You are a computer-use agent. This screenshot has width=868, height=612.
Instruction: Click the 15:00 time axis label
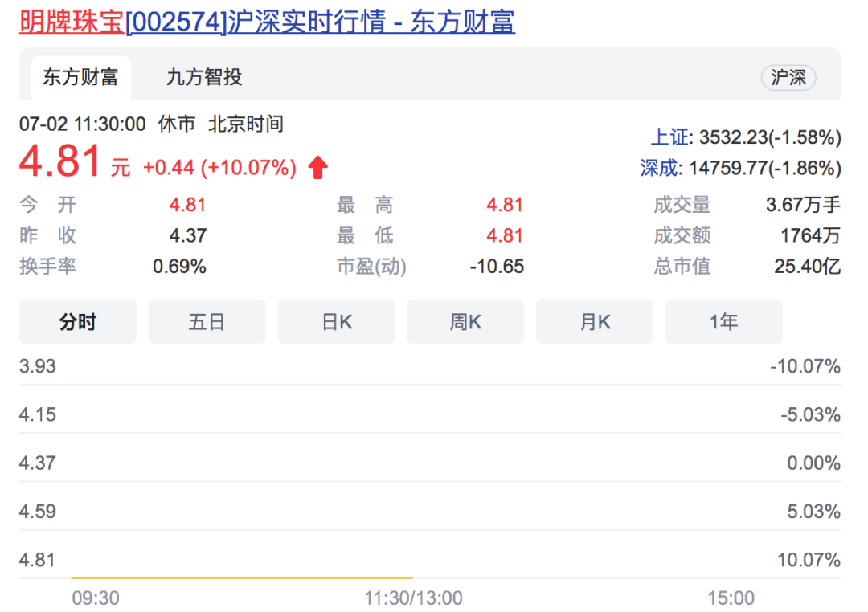click(x=731, y=598)
